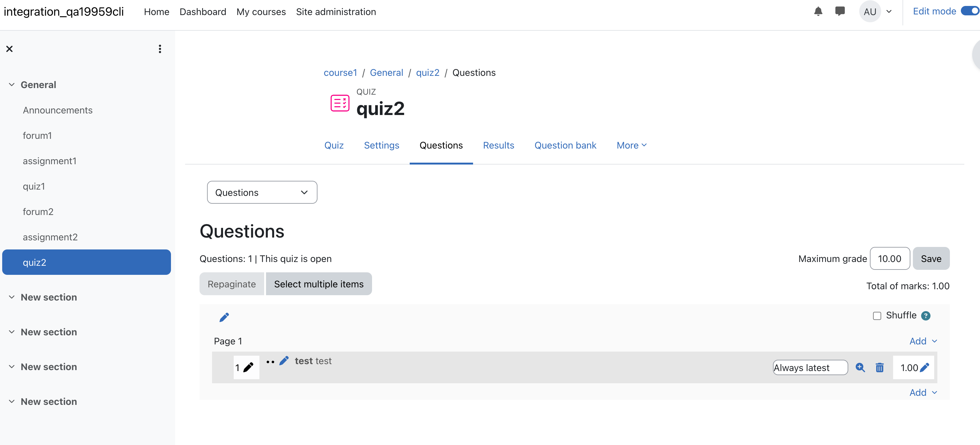Open the Shuffle help icon
The width and height of the screenshot is (980, 445).
pos(926,316)
